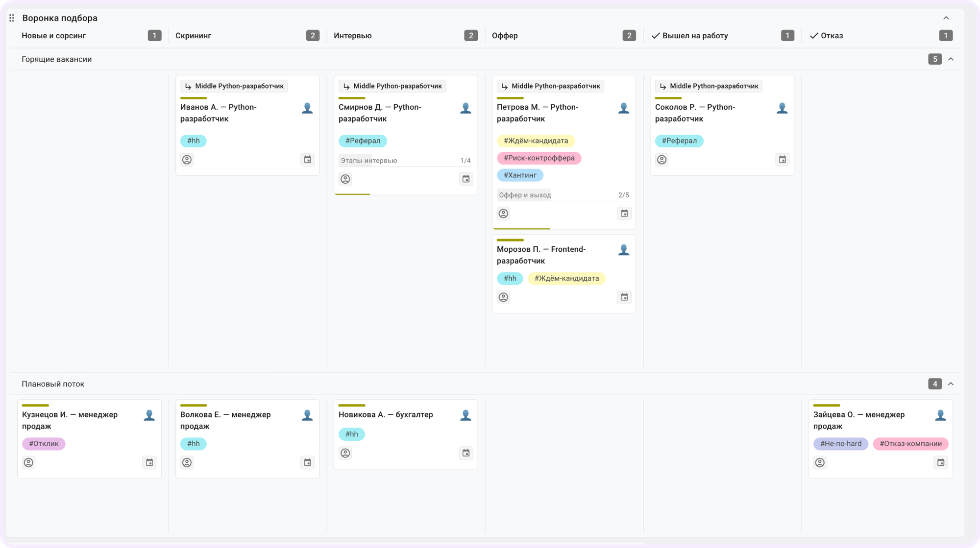980x548 pixels.
Task: Open calendar icon on Зайцева О. card
Action: (x=940, y=462)
